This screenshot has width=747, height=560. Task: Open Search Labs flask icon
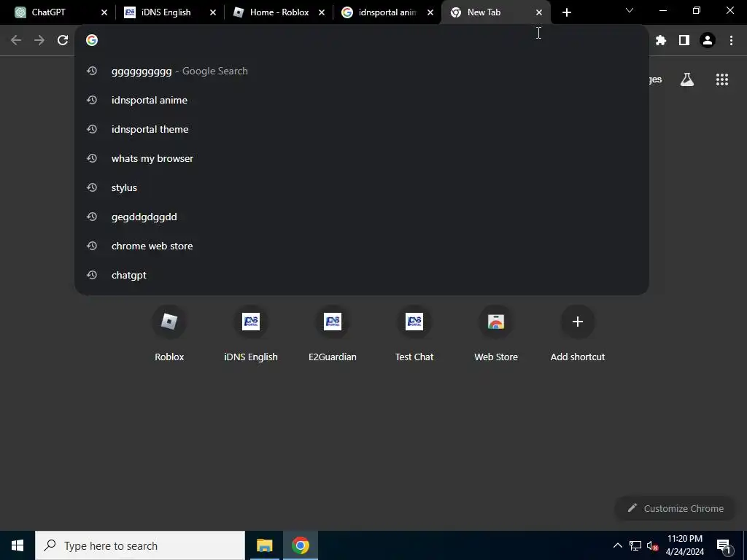pyautogui.click(x=687, y=79)
